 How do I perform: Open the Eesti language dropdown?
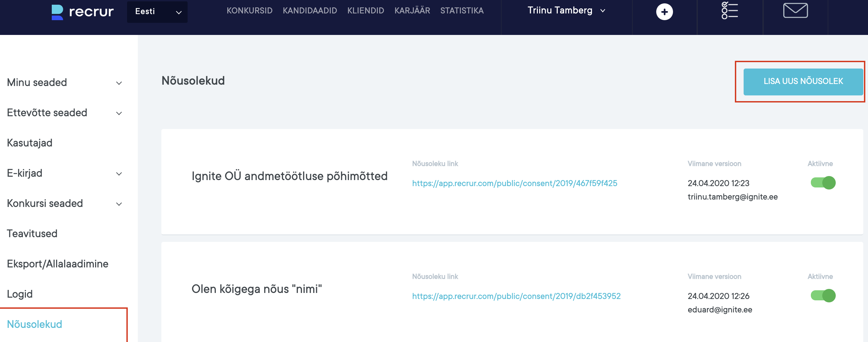pos(157,12)
